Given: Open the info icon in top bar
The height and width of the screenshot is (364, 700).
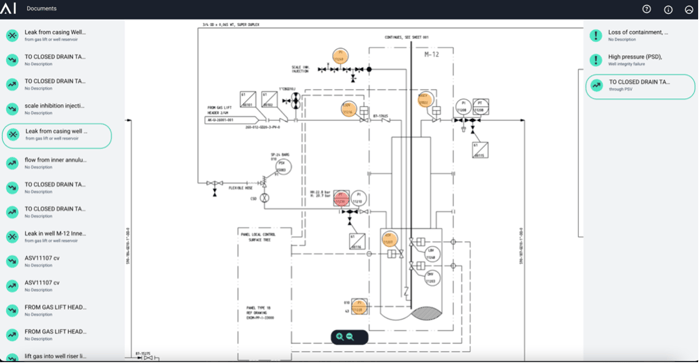Looking at the screenshot, I should coord(668,9).
